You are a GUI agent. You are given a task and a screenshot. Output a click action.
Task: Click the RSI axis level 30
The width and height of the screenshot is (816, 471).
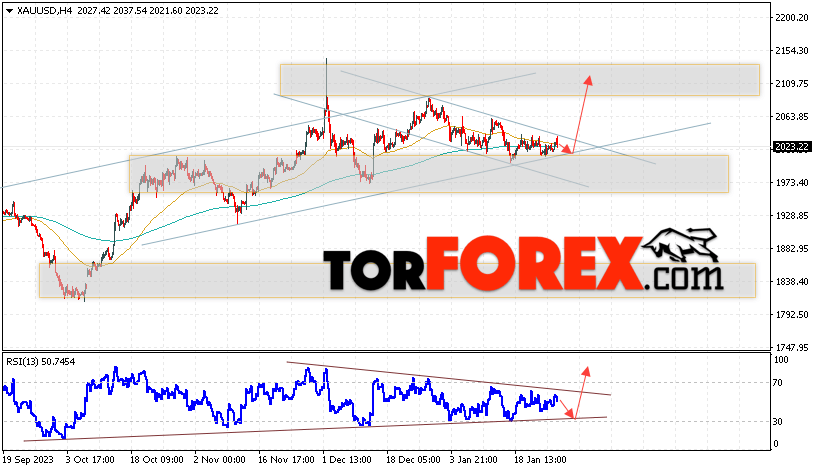pos(777,422)
